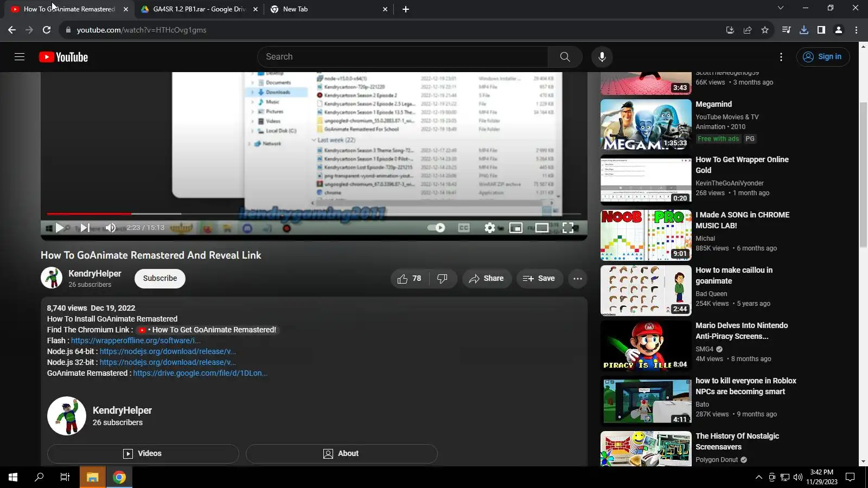Open the Megamind movie thumbnail
This screenshot has width=868, height=488.
tap(646, 125)
